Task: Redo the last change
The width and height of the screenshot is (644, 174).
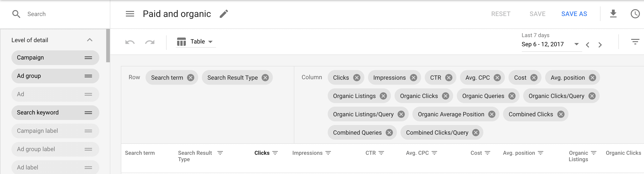Action: point(150,42)
